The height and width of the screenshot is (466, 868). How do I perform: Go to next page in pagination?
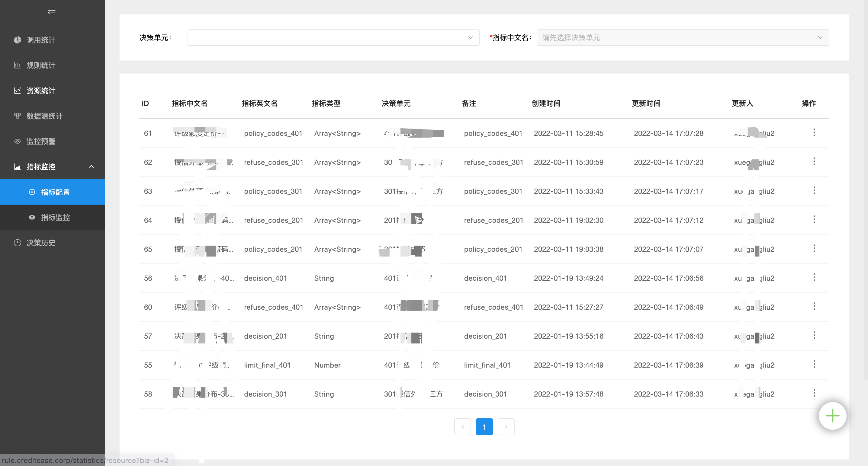(x=506, y=426)
